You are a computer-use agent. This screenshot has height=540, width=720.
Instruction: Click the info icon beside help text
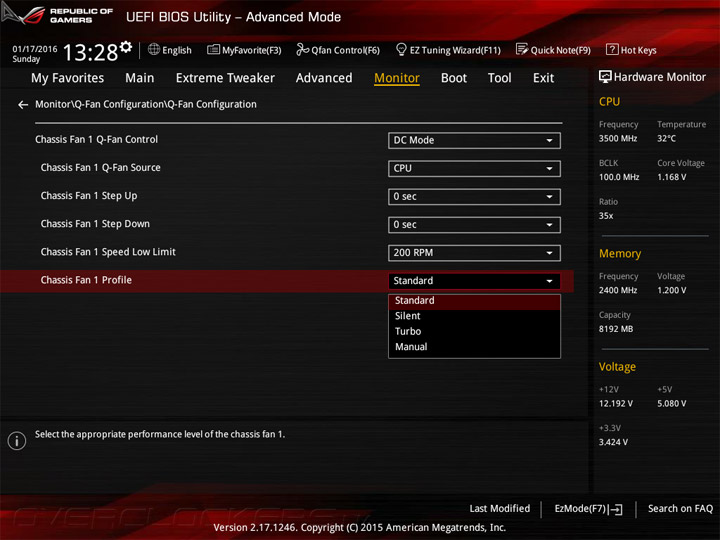tap(17, 441)
